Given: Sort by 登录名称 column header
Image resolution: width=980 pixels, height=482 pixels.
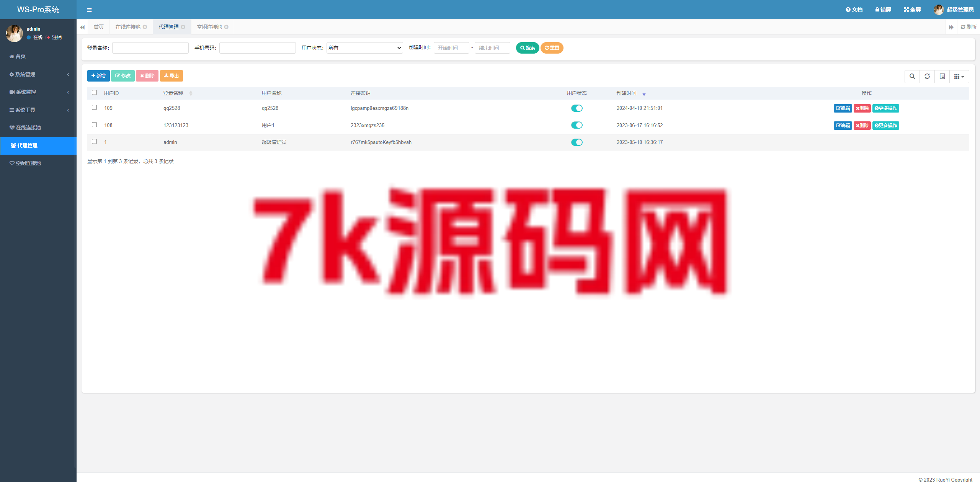Looking at the screenshot, I should [x=178, y=93].
